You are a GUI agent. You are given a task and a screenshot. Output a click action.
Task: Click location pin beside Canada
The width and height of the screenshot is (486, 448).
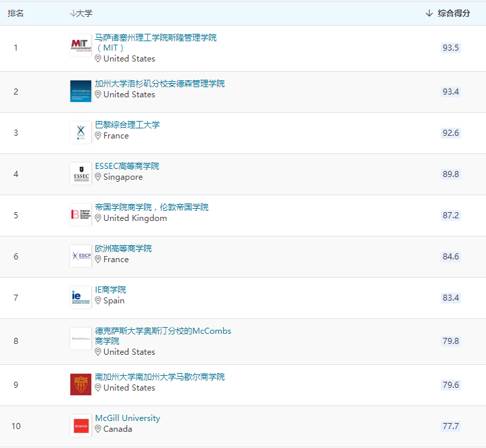tap(98, 429)
